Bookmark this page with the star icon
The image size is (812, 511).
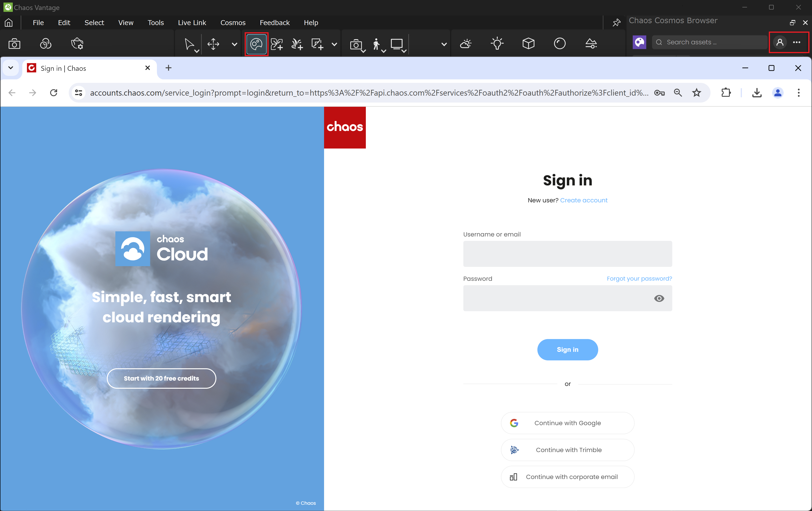(x=697, y=93)
